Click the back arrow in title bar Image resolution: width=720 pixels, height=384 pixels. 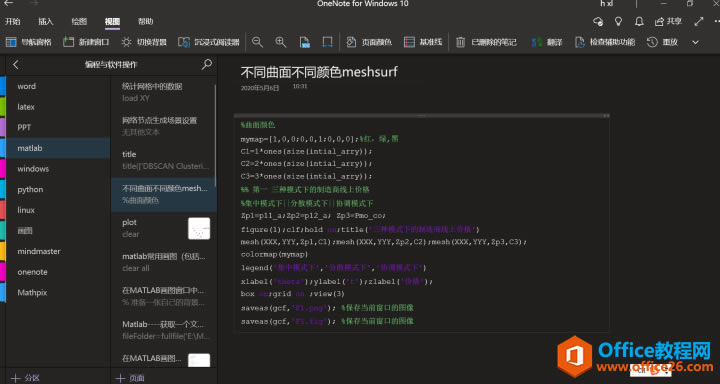click(x=9, y=4)
